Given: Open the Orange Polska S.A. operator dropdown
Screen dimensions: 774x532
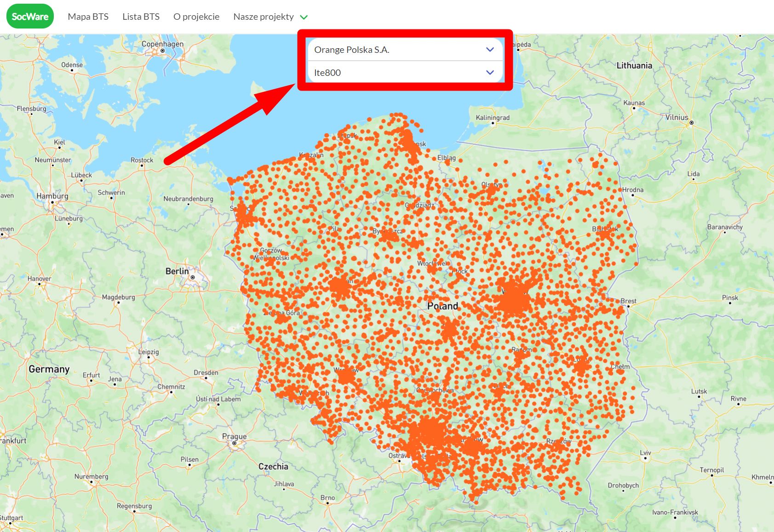Looking at the screenshot, I should coord(404,49).
